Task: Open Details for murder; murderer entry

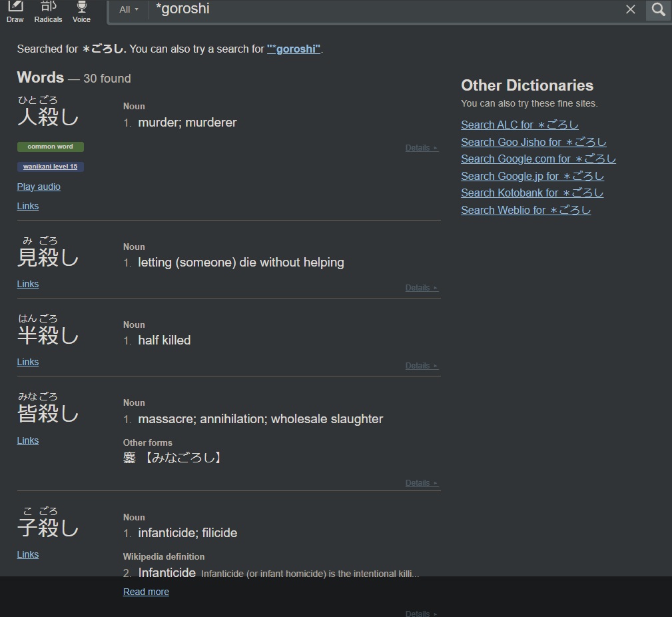Action: click(422, 147)
